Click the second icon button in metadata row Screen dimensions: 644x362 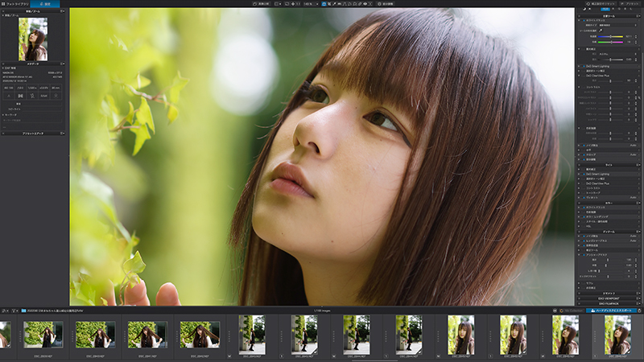21,96
